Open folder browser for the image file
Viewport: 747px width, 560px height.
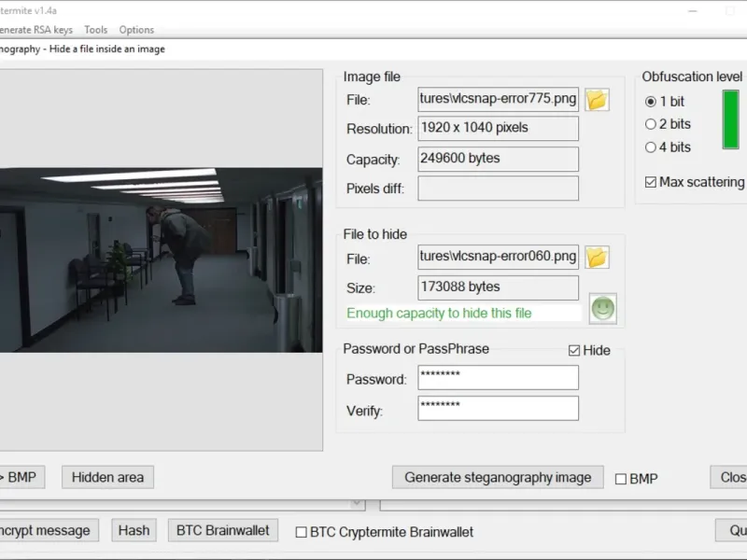(597, 100)
